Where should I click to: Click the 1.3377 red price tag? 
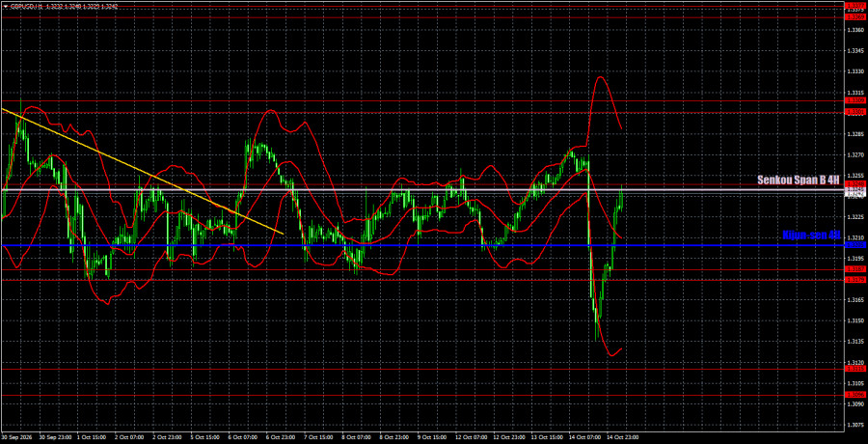pyautogui.click(x=855, y=7)
